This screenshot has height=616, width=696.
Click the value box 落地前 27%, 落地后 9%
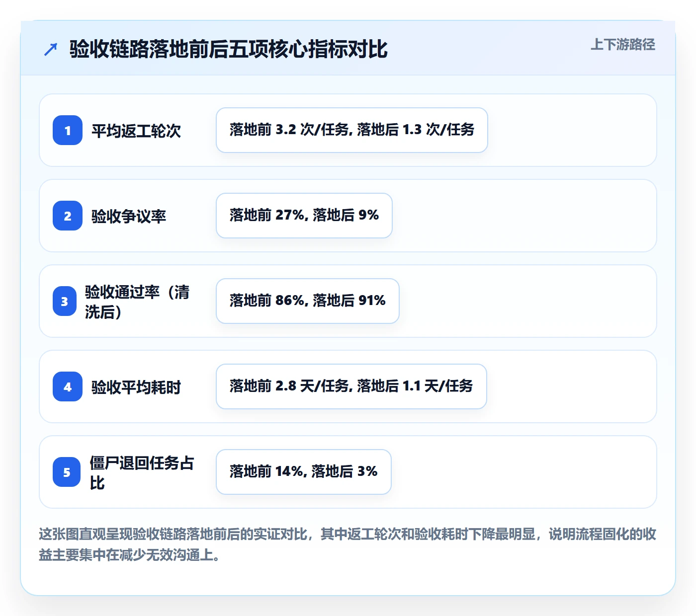[304, 216]
